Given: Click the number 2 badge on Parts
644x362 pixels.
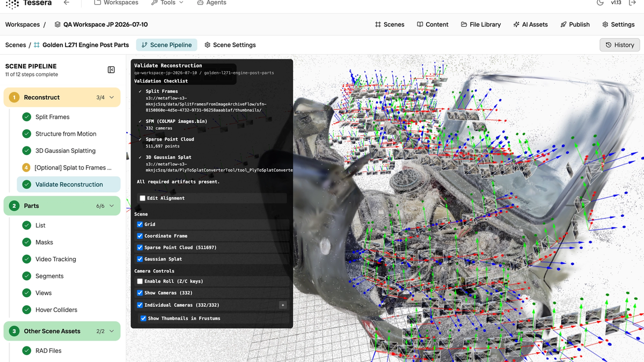Looking at the screenshot, I should click(14, 206).
